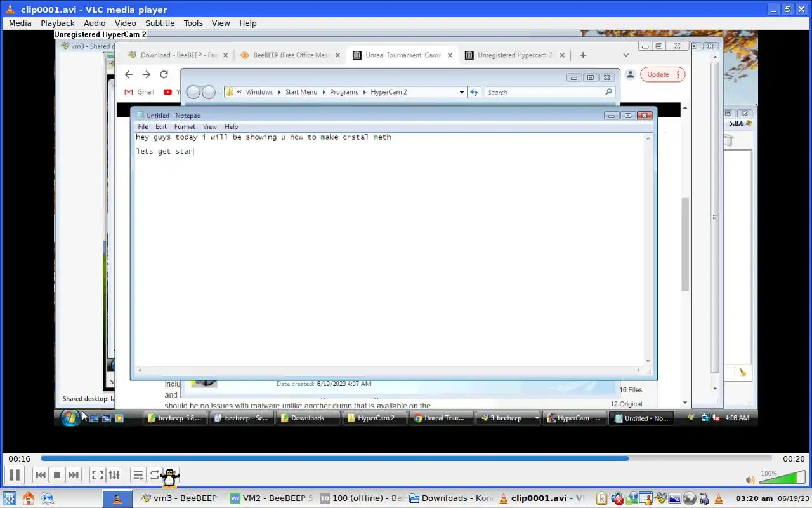Close the BeeBEEP (Free Office Mes tab
The width and height of the screenshot is (812, 508).
337,55
